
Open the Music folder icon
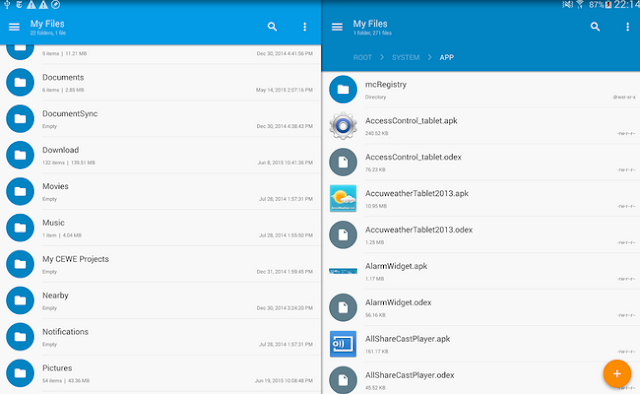(20, 228)
